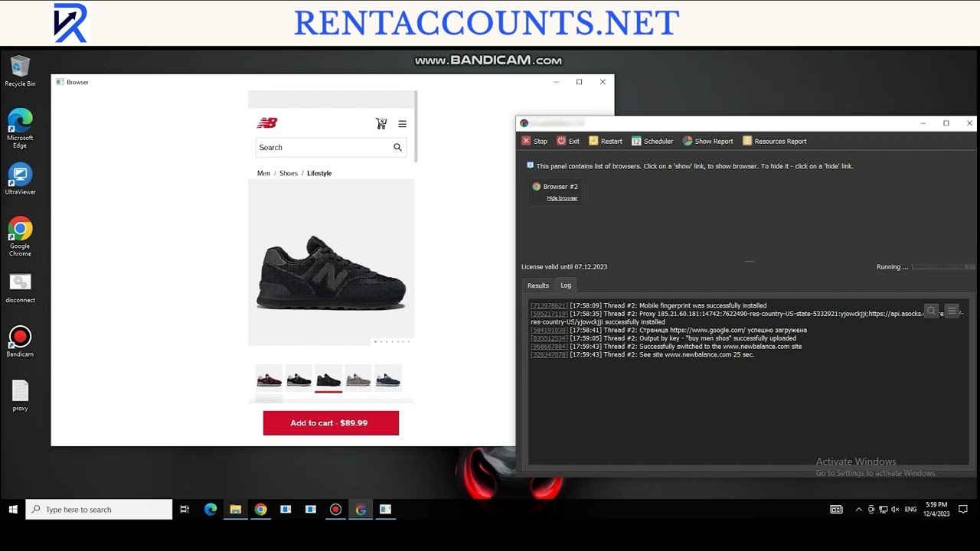Click log ID link [584191039]
Viewport: 980px width, 551px height.
550,331
